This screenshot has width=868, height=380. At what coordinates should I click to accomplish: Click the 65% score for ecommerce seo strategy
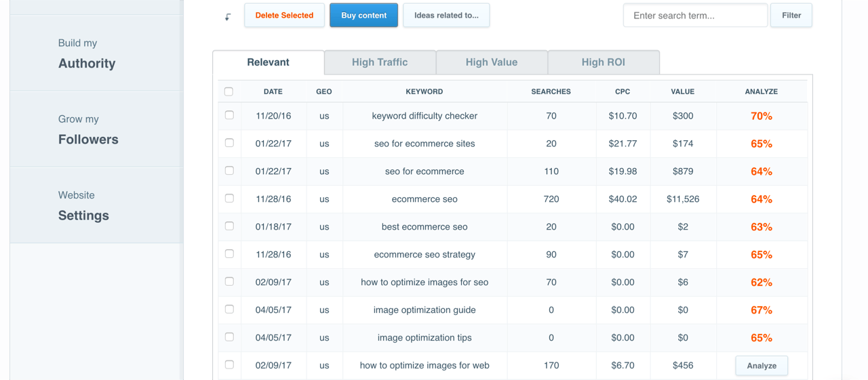(x=762, y=255)
